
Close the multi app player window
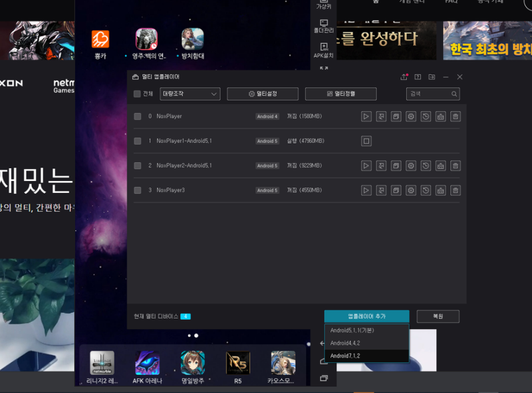[x=460, y=77]
